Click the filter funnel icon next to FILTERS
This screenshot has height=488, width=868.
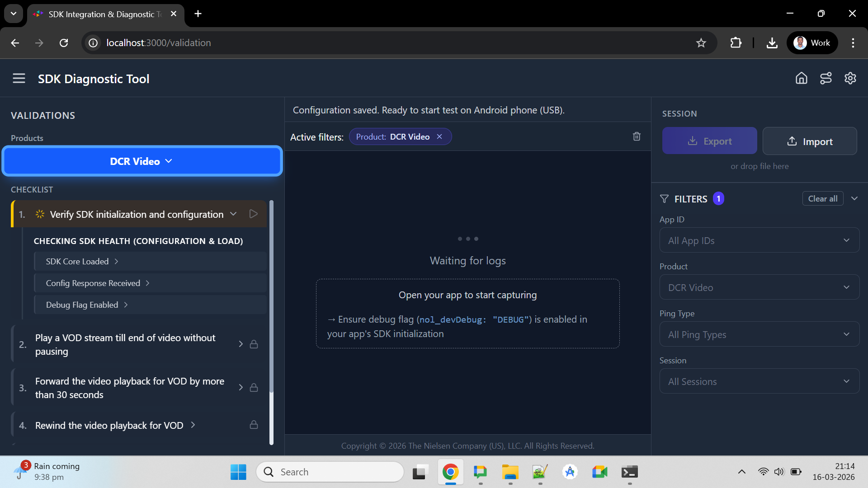point(664,199)
